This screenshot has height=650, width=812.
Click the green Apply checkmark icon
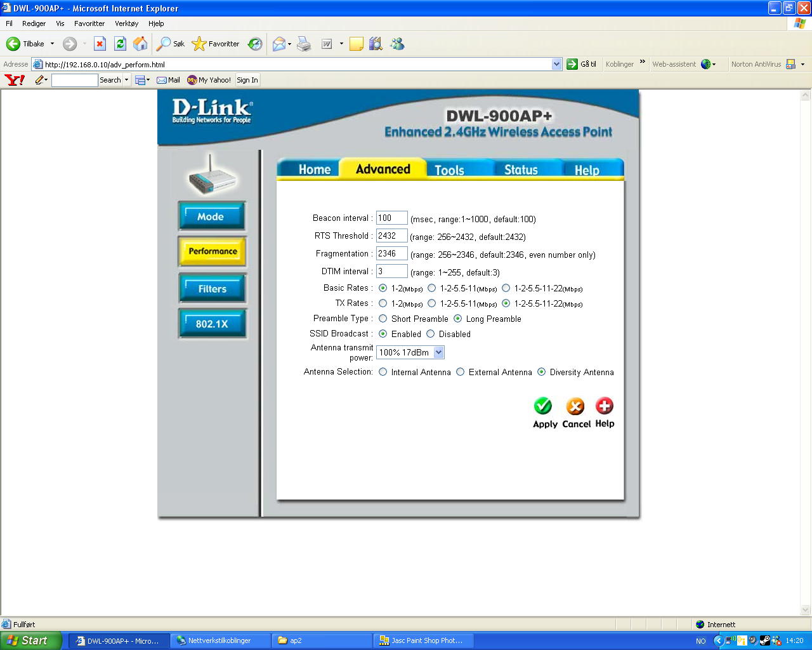click(x=543, y=406)
